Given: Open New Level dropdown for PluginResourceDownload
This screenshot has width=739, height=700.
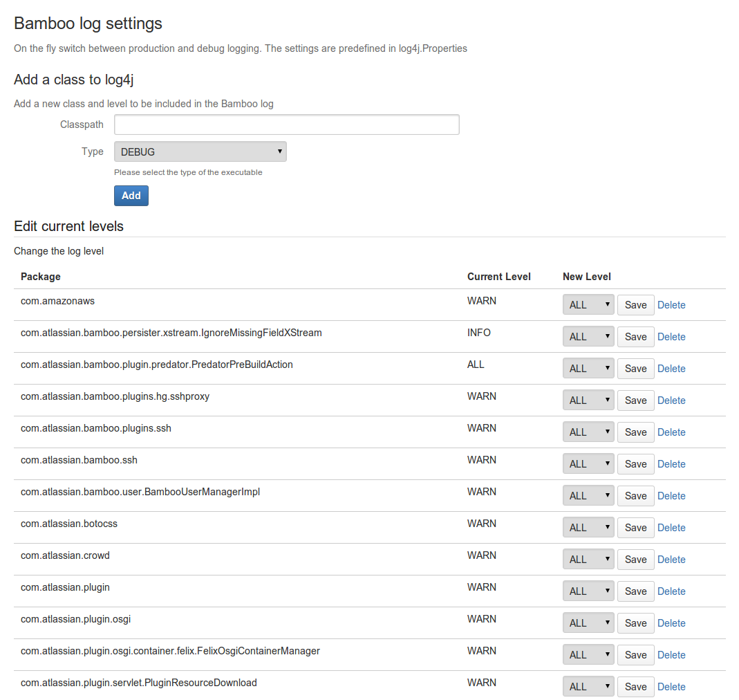Looking at the screenshot, I should (x=588, y=687).
